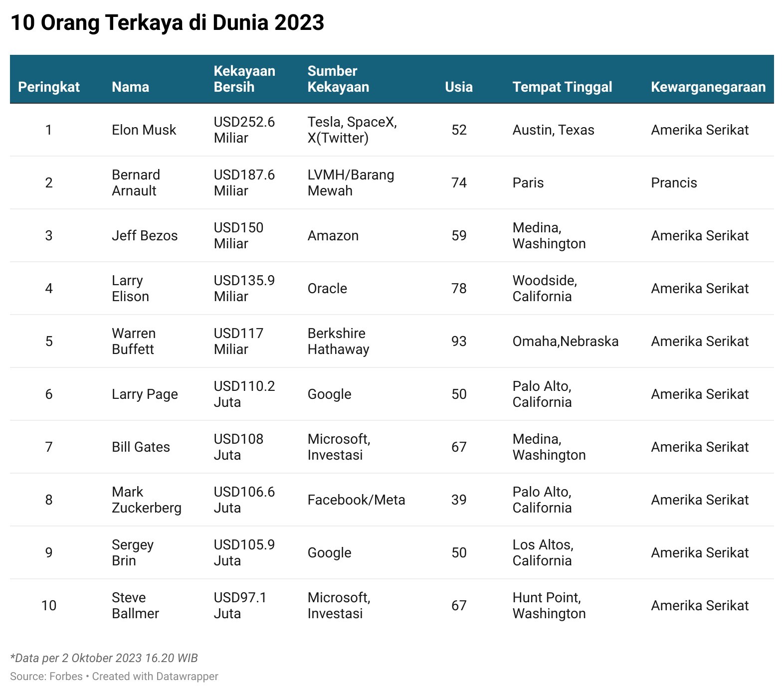The width and height of the screenshot is (784, 693).
Task: Click the 'Source: Forbes' credit text
Action: pos(46,677)
